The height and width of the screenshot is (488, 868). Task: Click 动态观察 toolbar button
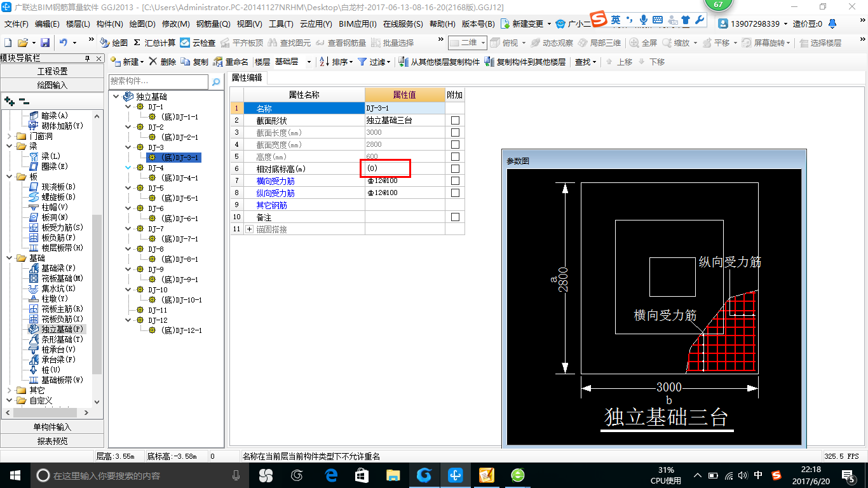pyautogui.click(x=552, y=43)
